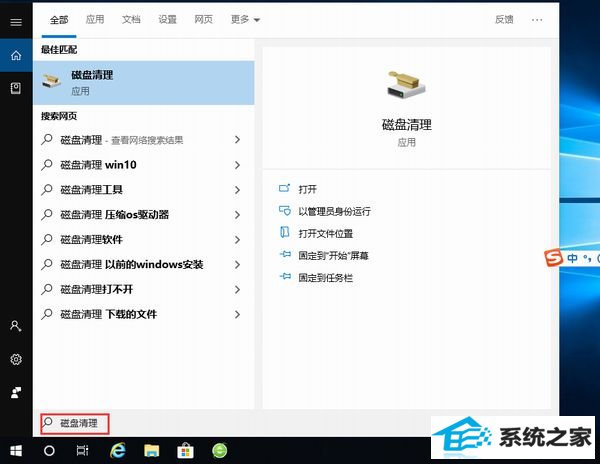Viewport: 600px width, 464px height.
Task: Click the large 磁盘清理 app icon in preview
Action: tap(406, 84)
